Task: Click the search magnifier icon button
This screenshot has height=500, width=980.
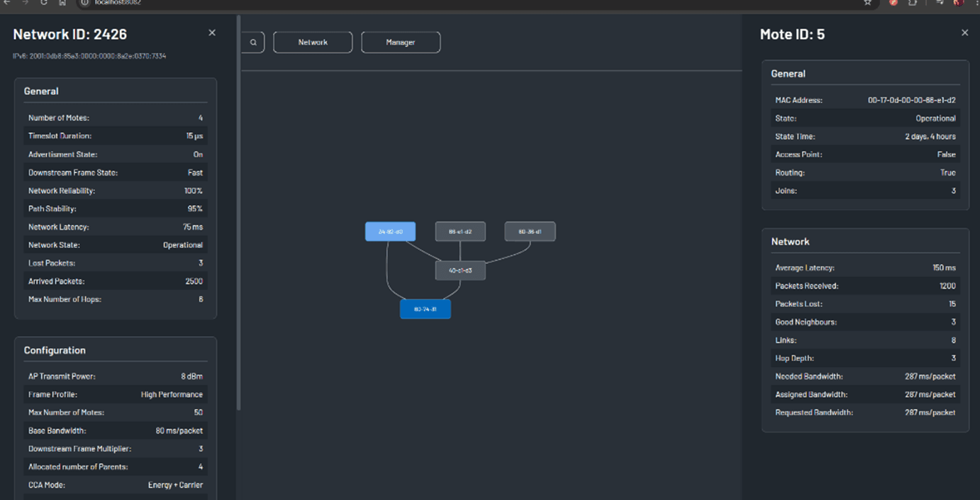Action: point(253,43)
